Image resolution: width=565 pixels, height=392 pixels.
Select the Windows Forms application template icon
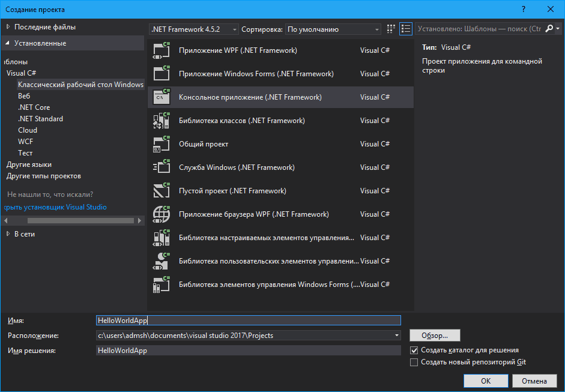[x=161, y=74]
